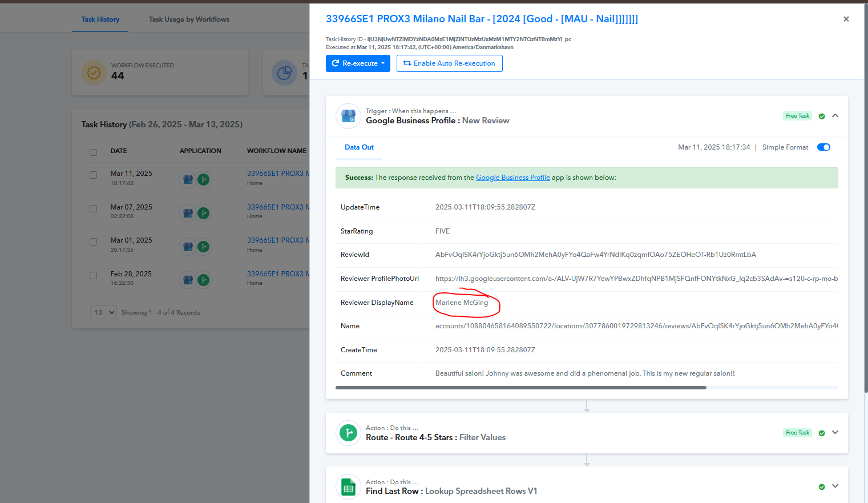Image resolution: width=868 pixels, height=503 pixels.
Task: Select the Data Out tab
Action: (359, 147)
